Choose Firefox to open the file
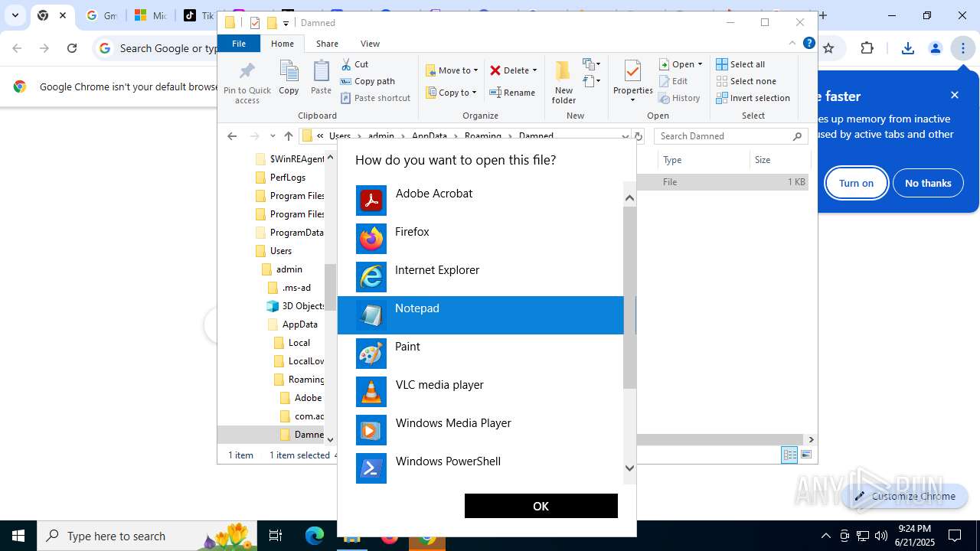 [481, 239]
